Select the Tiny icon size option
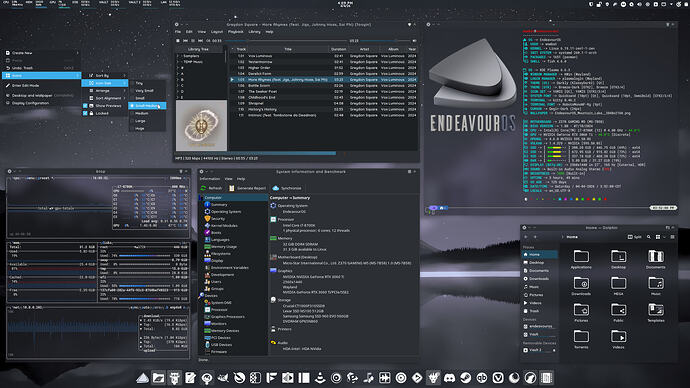 tap(147, 83)
